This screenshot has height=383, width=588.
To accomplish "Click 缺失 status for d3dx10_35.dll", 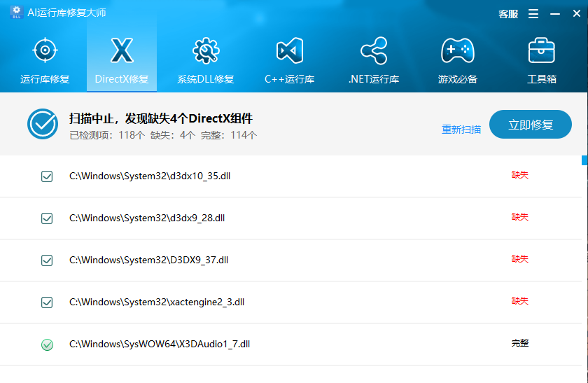I will 519,175.
